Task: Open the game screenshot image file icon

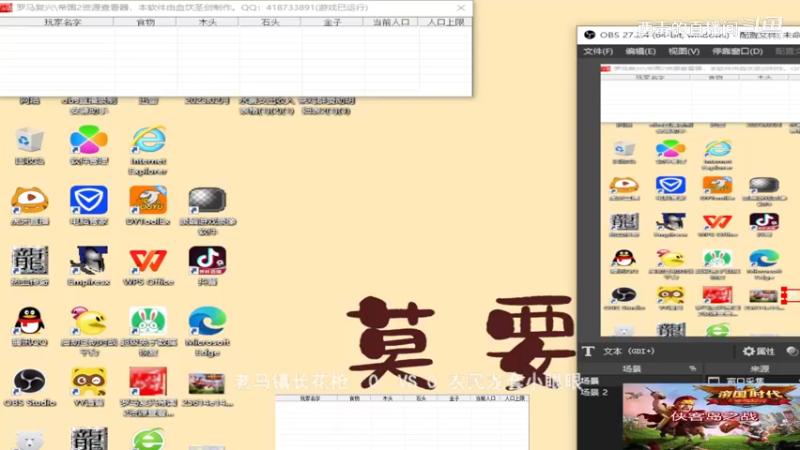Action: tap(207, 389)
